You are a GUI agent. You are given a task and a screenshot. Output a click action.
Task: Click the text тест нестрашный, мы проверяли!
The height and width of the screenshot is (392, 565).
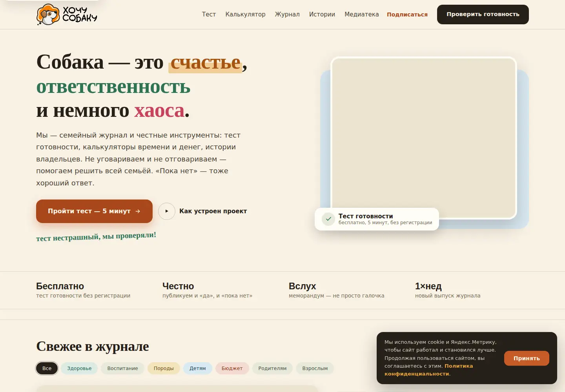click(96, 236)
